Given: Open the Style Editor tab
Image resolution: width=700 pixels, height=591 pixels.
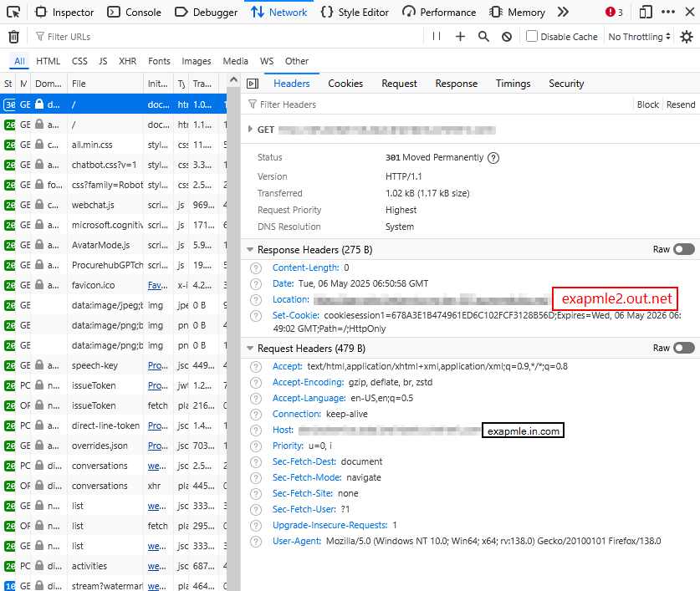Looking at the screenshot, I should click(x=355, y=12).
